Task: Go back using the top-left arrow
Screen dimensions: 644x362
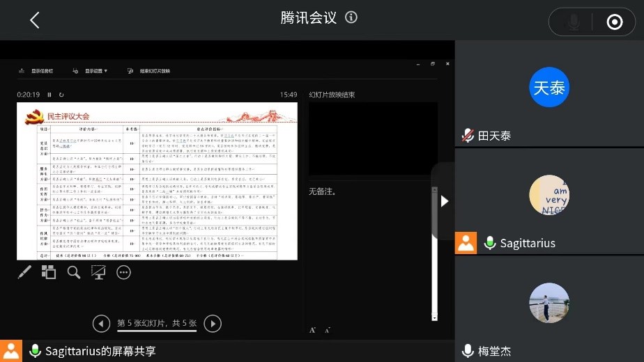Action: [34, 20]
